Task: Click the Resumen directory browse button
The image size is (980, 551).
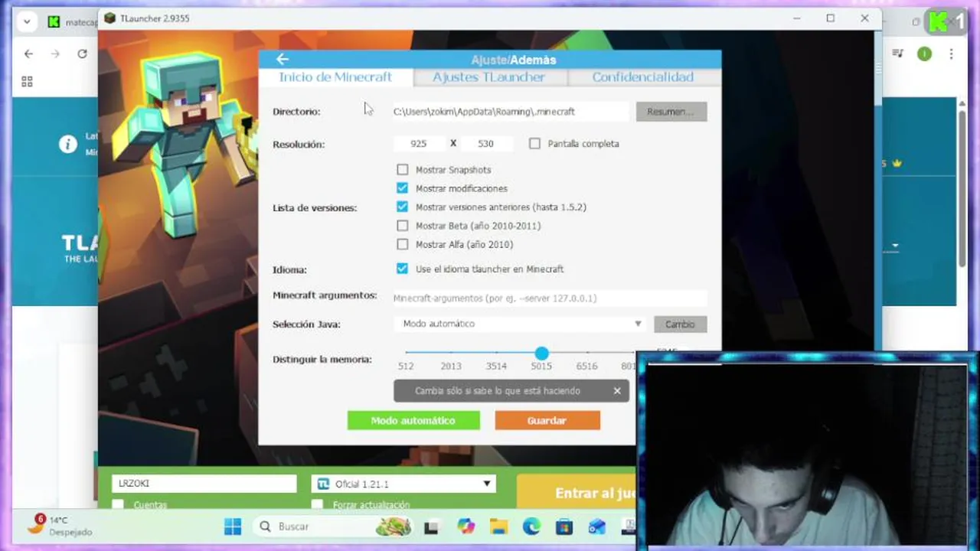Action: (x=671, y=112)
